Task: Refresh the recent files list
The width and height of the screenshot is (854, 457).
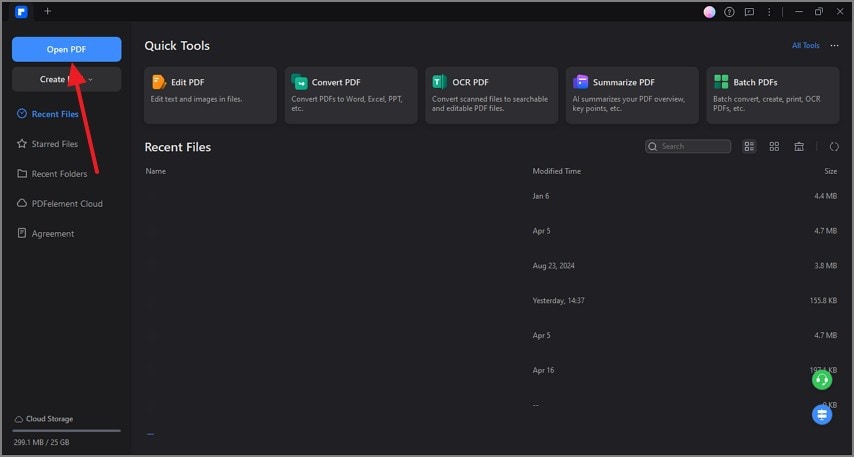Action: (834, 146)
